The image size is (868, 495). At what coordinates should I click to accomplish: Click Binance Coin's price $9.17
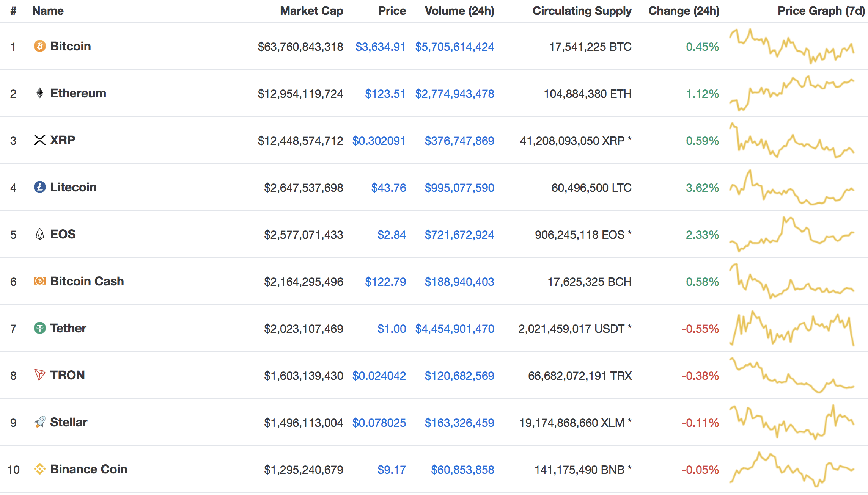pos(392,470)
